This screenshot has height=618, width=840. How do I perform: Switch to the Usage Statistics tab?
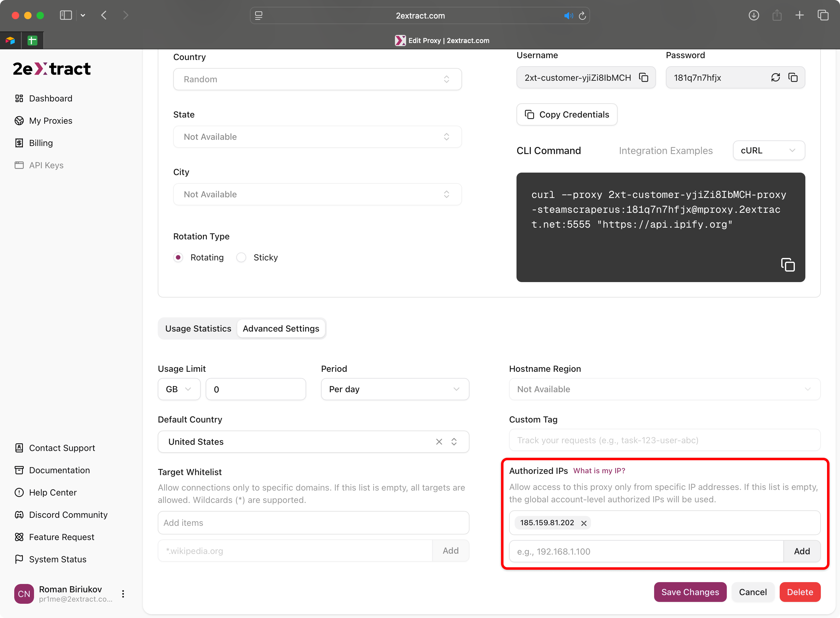tap(198, 328)
